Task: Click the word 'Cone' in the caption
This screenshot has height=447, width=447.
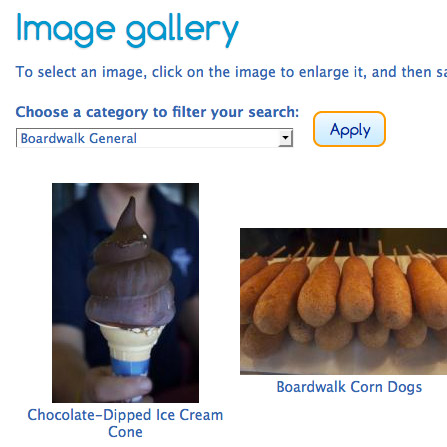Action: point(125,432)
